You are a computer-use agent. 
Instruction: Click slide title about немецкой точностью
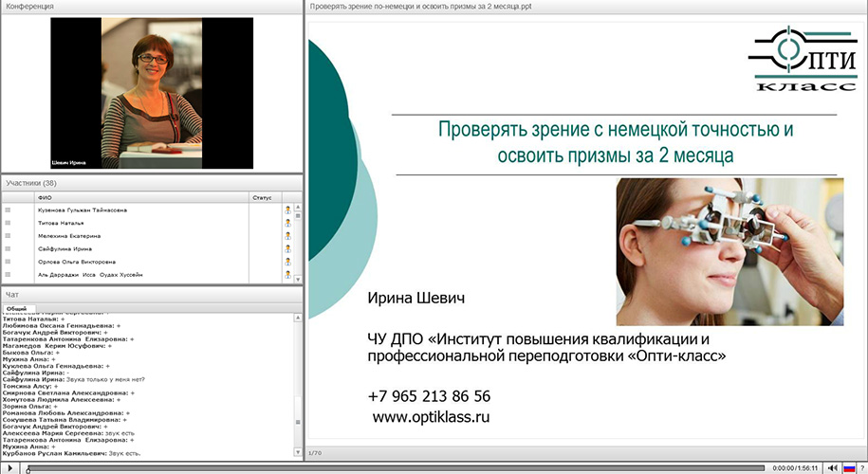point(616,142)
